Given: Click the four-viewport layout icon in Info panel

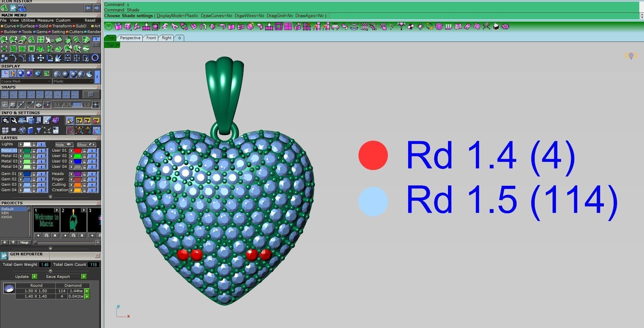Looking at the screenshot, I should pyautogui.click(x=5, y=130).
